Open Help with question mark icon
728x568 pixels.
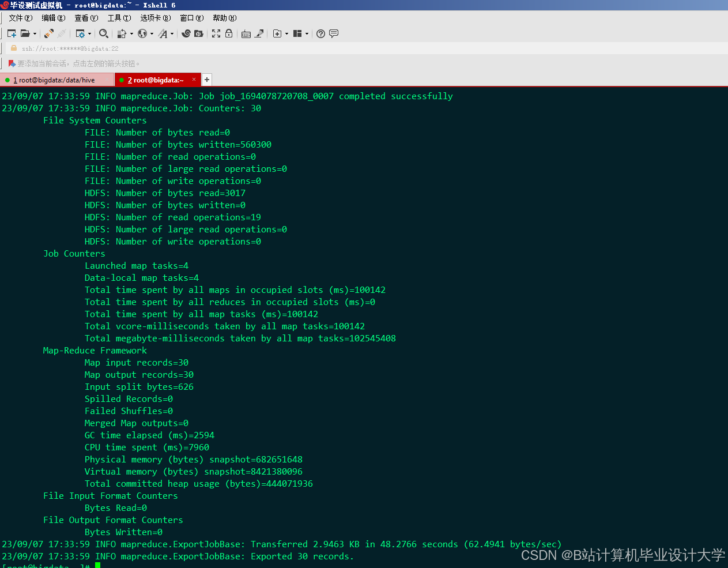pos(321,33)
